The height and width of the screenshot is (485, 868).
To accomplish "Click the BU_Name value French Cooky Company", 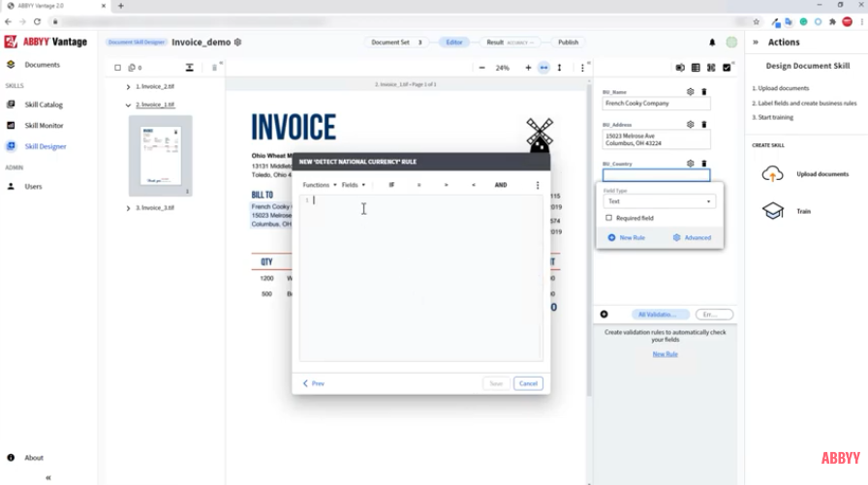I will click(x=656, y=104).
